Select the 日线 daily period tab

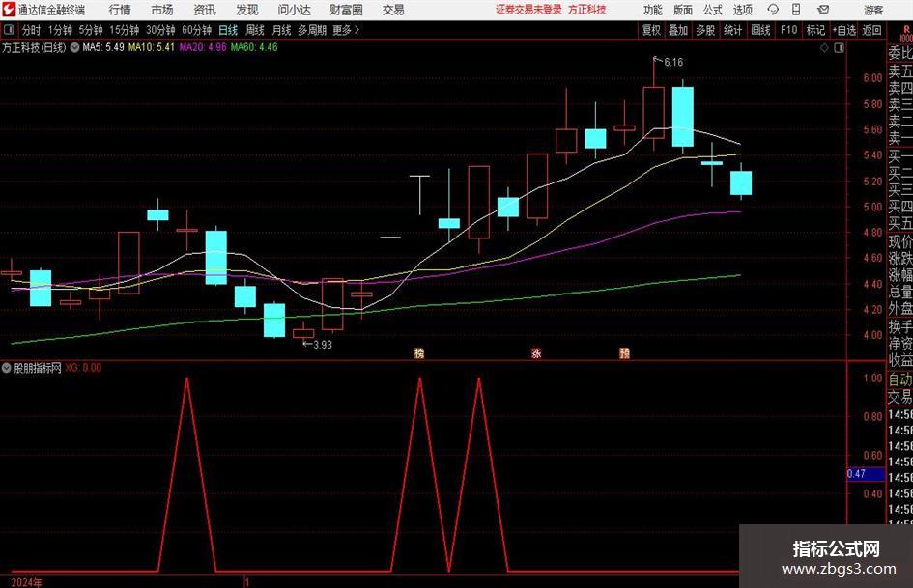point(228,30)
